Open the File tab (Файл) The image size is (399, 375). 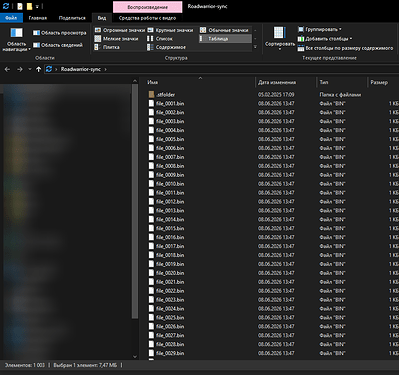(x=11, y=18)
